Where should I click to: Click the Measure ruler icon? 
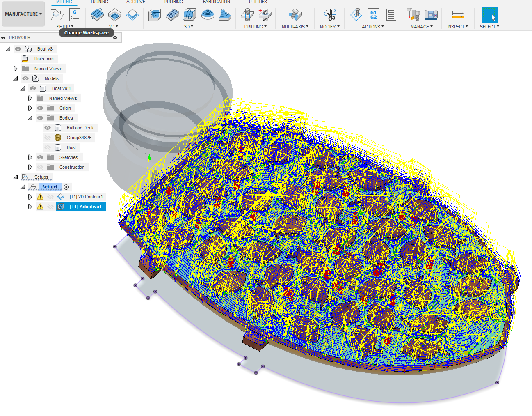458,15
